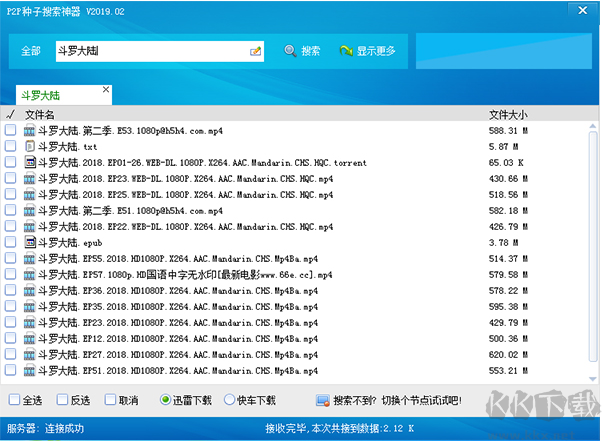Check the box for EP51.2018 file
Image resolution: width=602 pixels, height=442 pixels.
[10, 370]
